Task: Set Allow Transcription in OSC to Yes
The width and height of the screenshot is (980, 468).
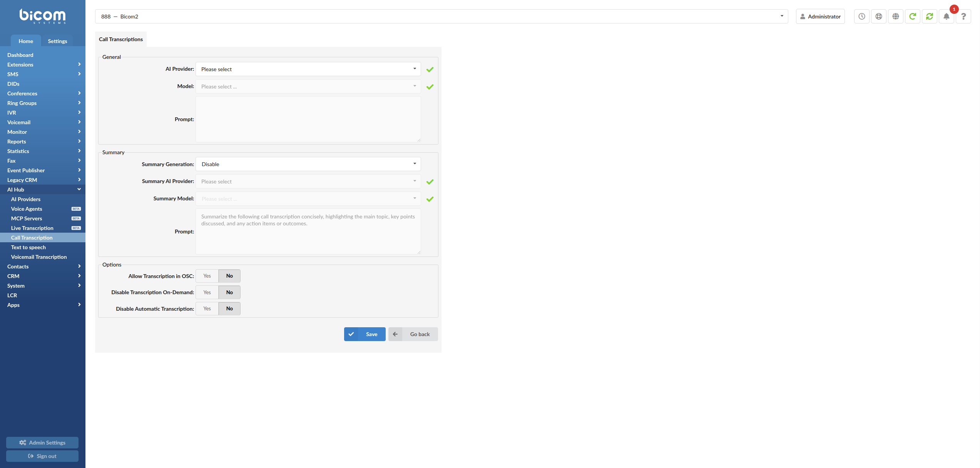Action: (207, 276)
